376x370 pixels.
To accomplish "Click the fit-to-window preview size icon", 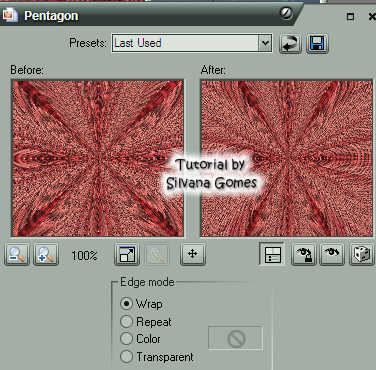I will pos(127,255).
